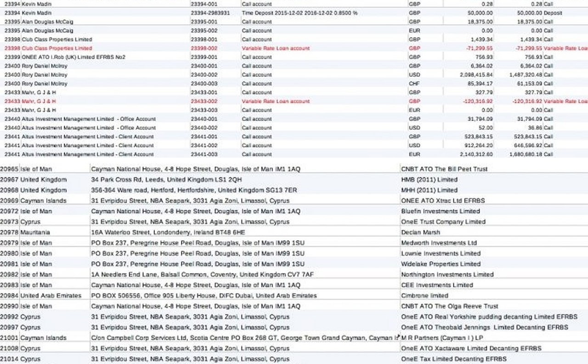Click the United Arab Emirates country cell

51,296
